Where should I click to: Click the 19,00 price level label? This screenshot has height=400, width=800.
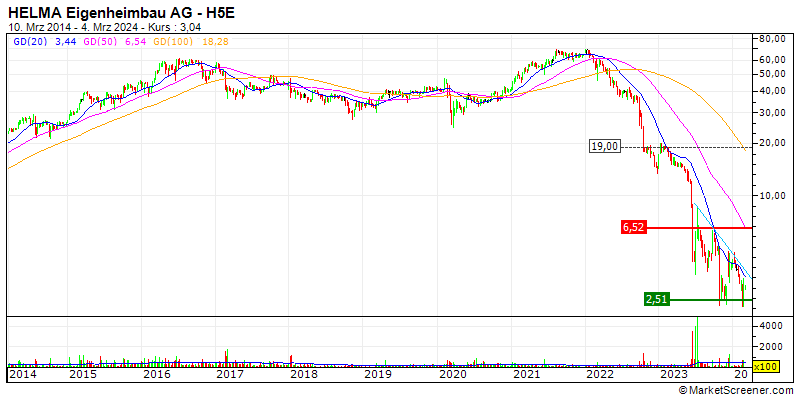[x=605, y=146]
